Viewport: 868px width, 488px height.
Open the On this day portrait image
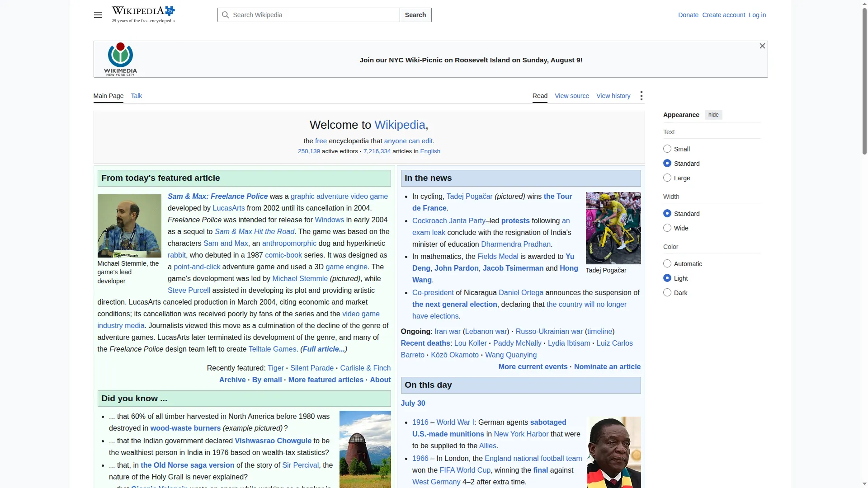click(614, 452)
